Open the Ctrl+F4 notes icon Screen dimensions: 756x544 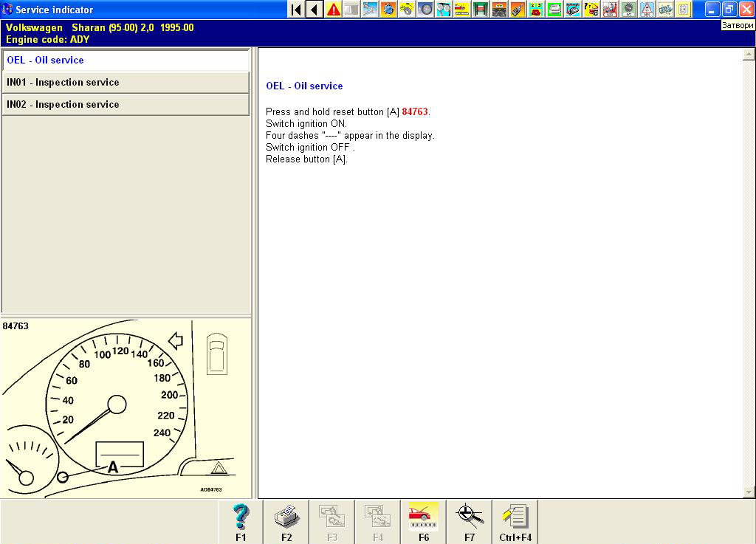point(515,522)
